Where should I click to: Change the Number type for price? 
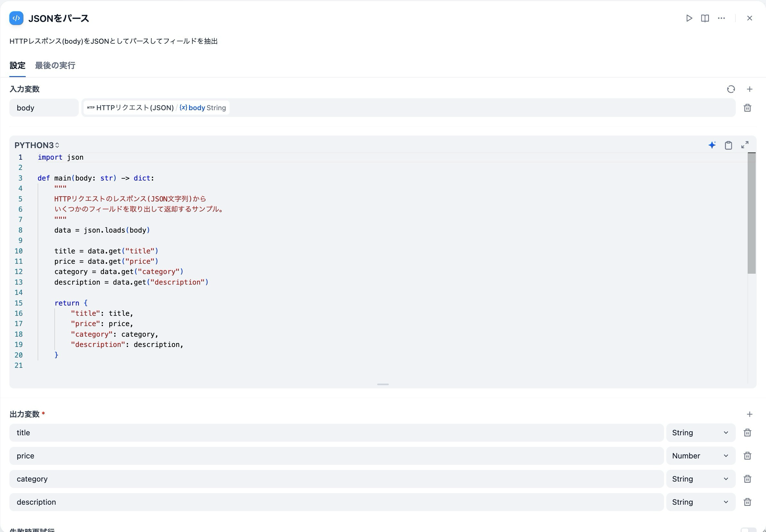(701, 456)
